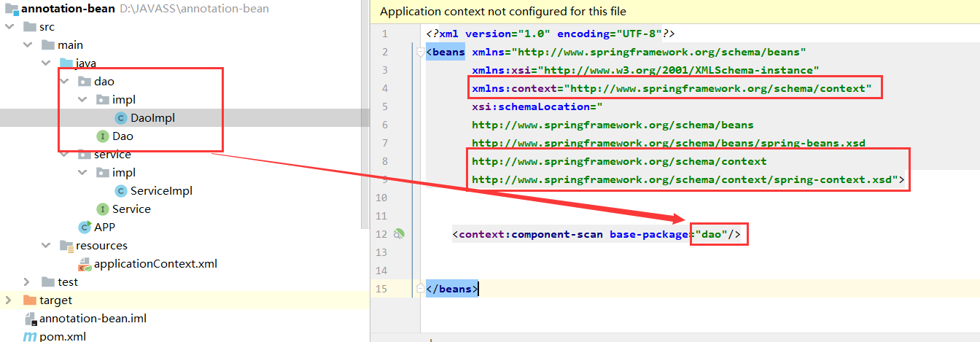
Task: Click the xmlns:xsi attribute on line 3
Action: click(645, 71)
